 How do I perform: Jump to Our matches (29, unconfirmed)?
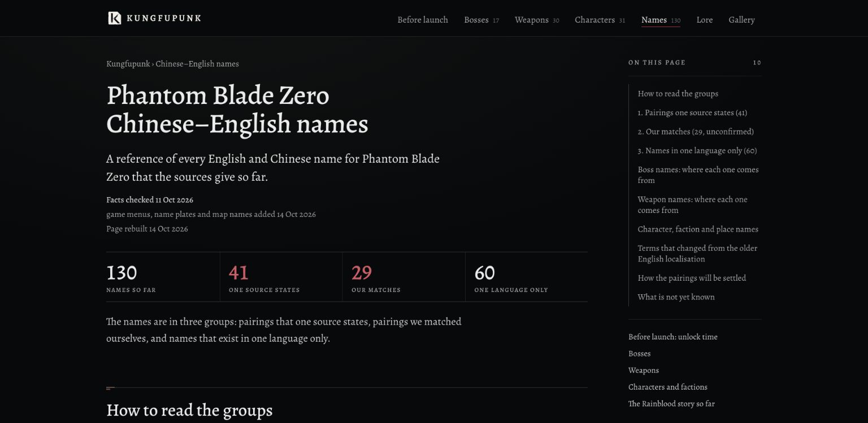696,132
